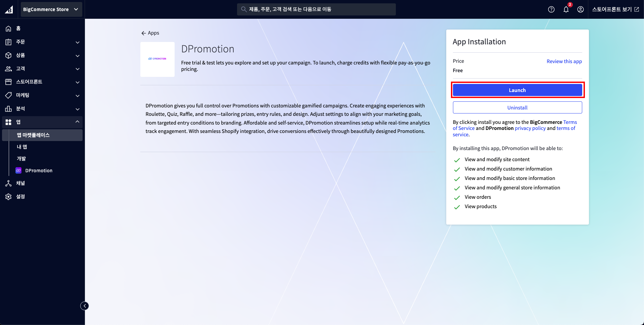
Task: Expand the 분석 menu chevron
Action: [x=78, y=109]
